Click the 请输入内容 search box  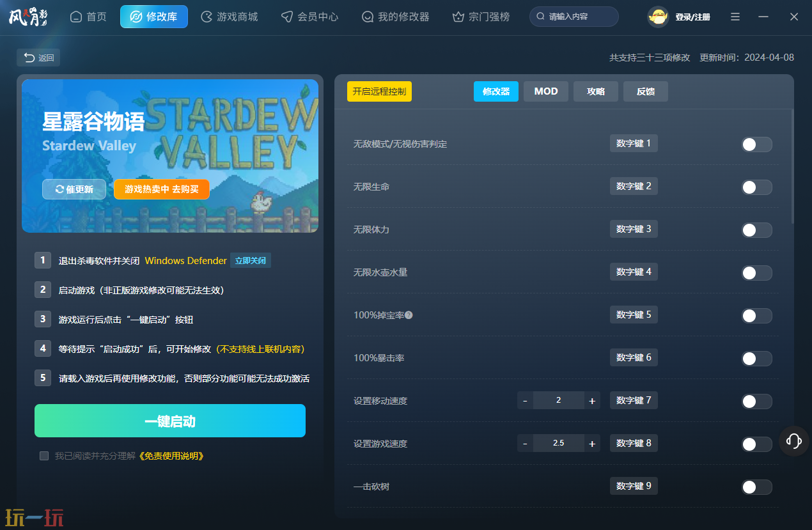pyautogui.click(x=574, y=17)
